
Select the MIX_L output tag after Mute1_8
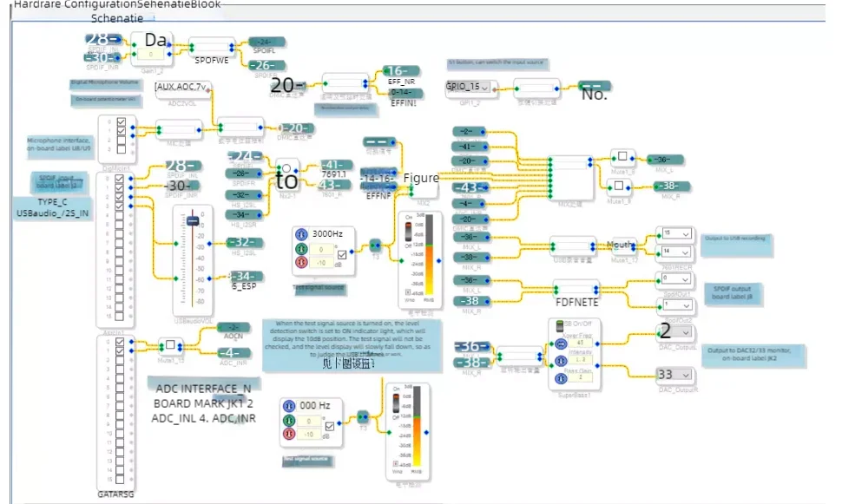click(665, 160)
